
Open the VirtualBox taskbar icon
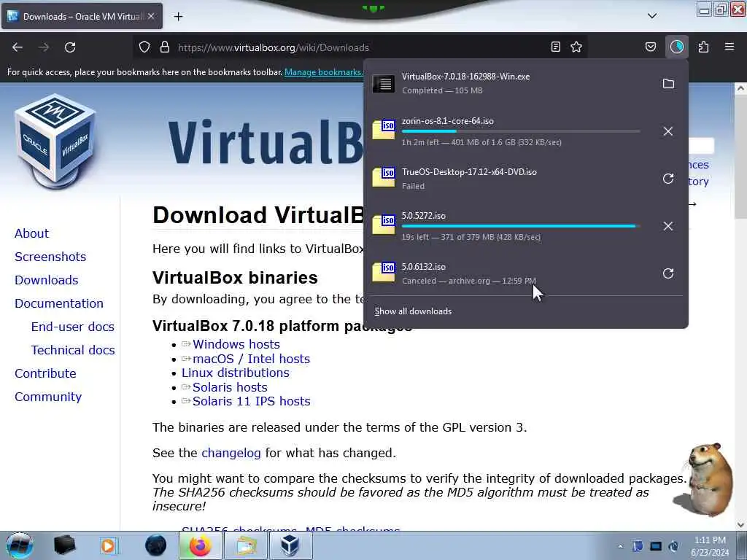pos(290,545)
